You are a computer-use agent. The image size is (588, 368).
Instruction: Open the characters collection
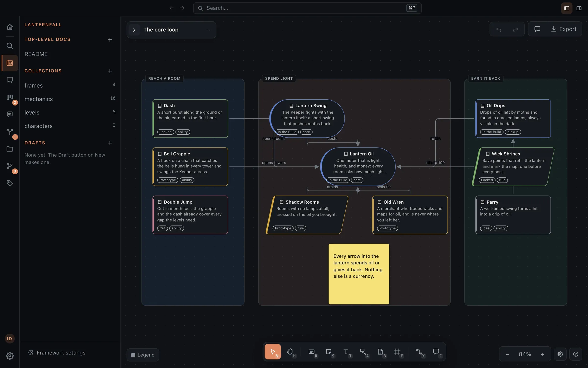(70, 126)
